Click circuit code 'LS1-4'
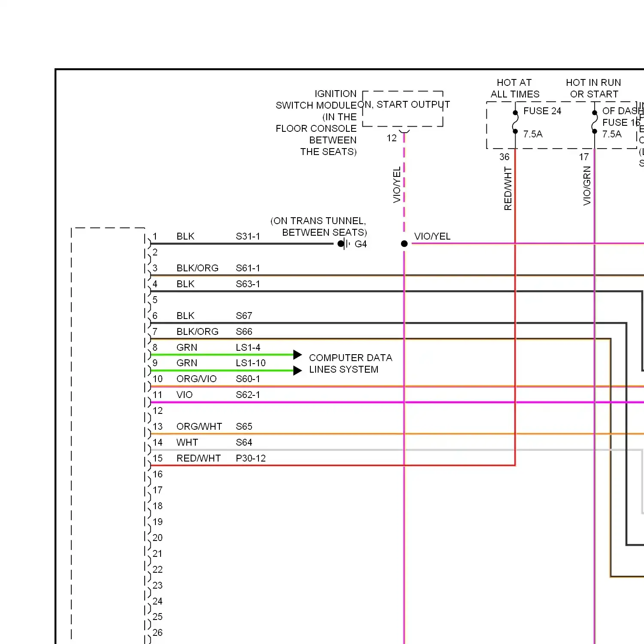 click(x=248, y=347)
